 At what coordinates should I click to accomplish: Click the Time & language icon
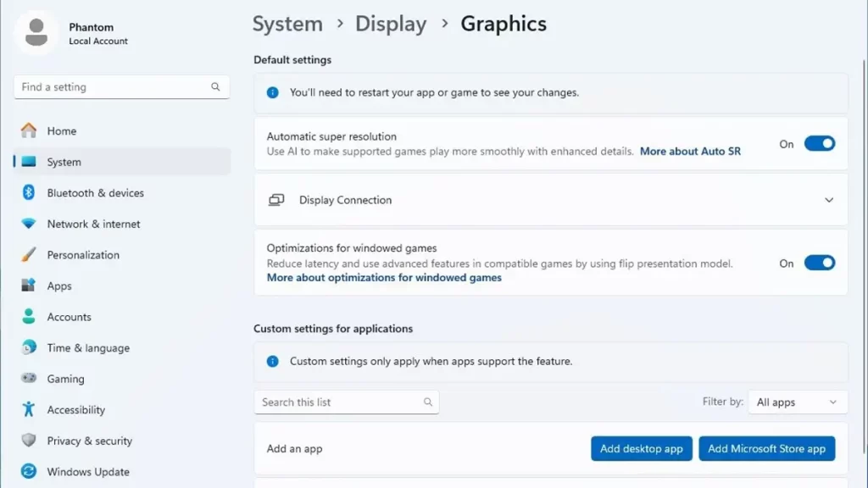click(x=28, y=347)
